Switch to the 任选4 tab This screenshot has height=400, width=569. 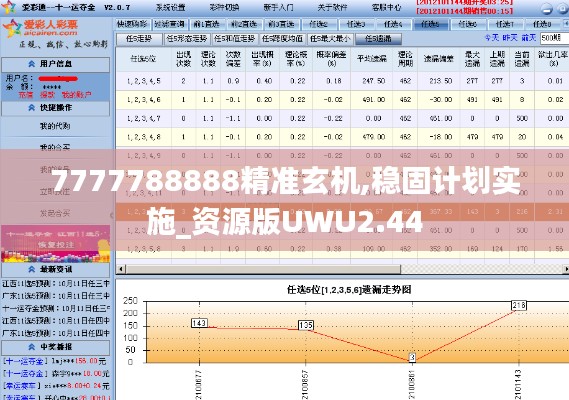coord(393,24)
